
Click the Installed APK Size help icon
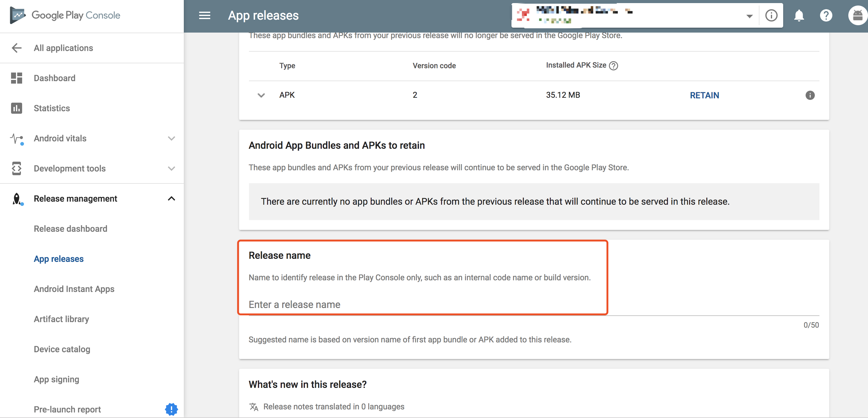tap(614, 66)
